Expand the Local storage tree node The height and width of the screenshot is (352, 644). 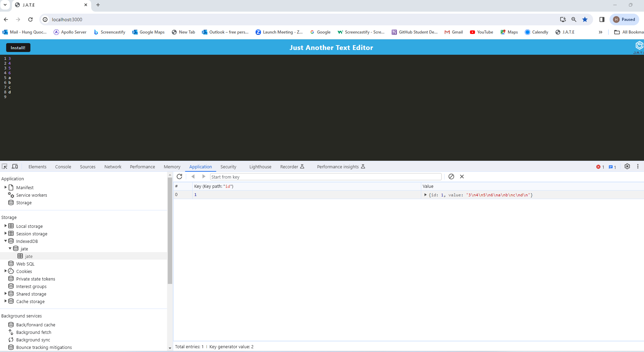point(5,226)
